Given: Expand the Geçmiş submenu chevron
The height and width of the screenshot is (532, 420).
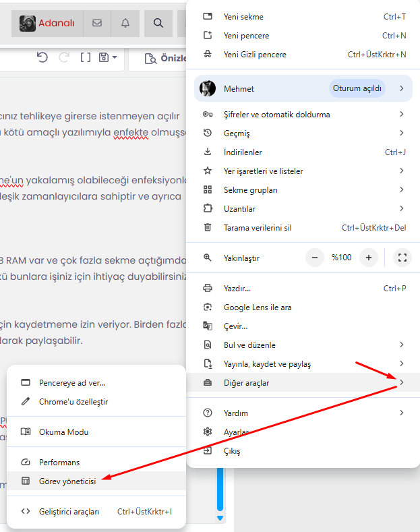Looking at the screenshot, I should [402, 134].
